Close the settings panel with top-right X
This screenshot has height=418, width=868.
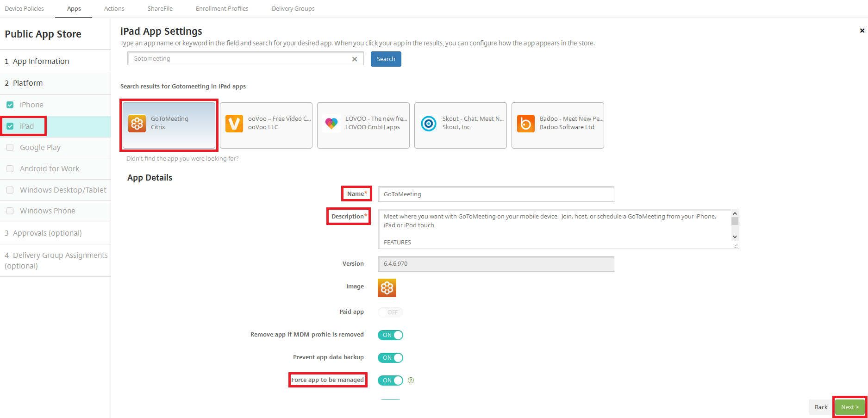click(x=862, y=31)
